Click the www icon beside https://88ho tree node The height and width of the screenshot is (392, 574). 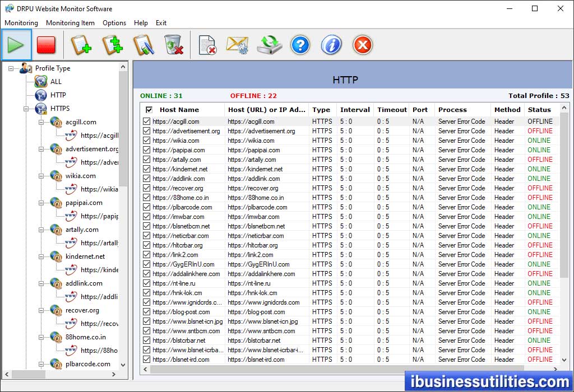[71, 351]
